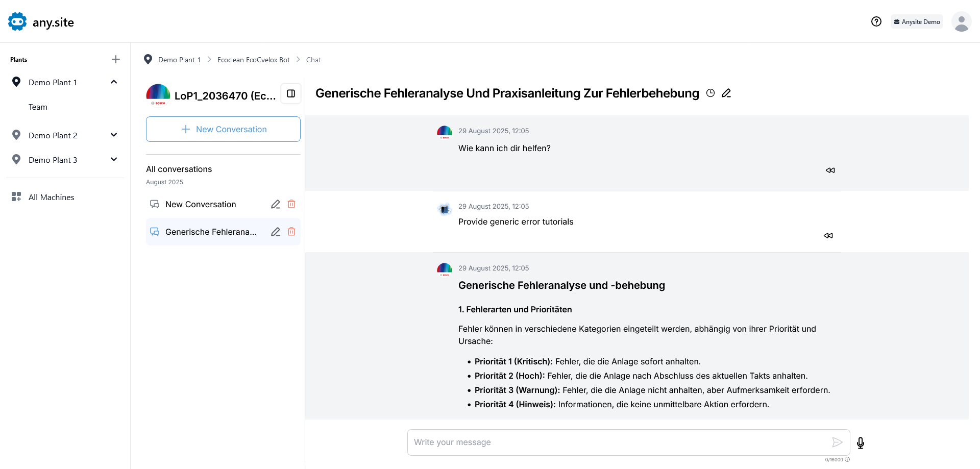Edit the chat title pencil icon
Viewport: 980px width, 469px height.
[726, 93]
